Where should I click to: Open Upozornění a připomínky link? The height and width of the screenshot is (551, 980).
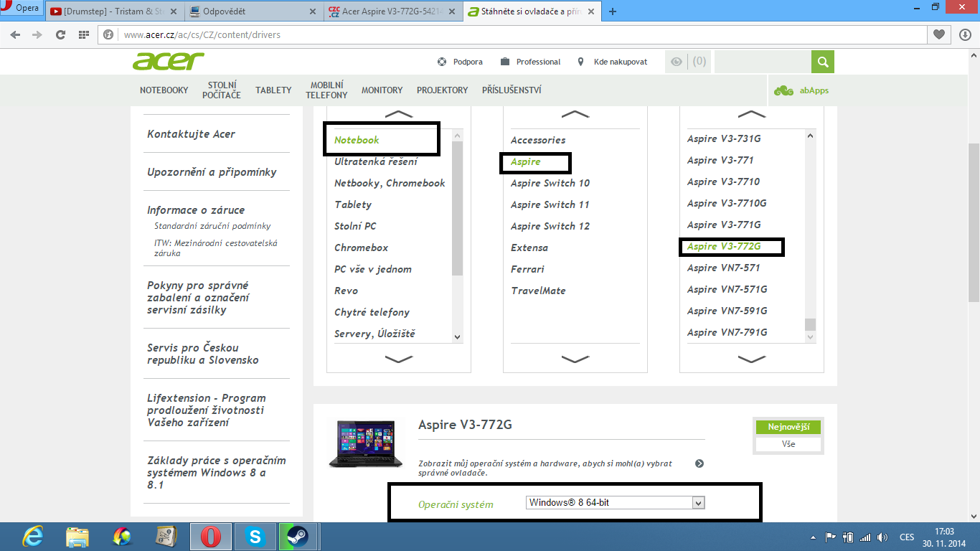point(212,172)
